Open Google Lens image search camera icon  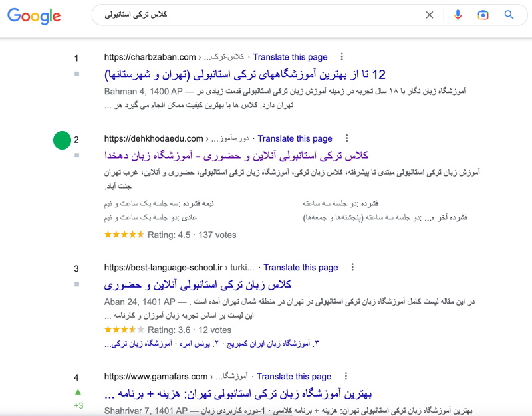click(x=483, y=15)
